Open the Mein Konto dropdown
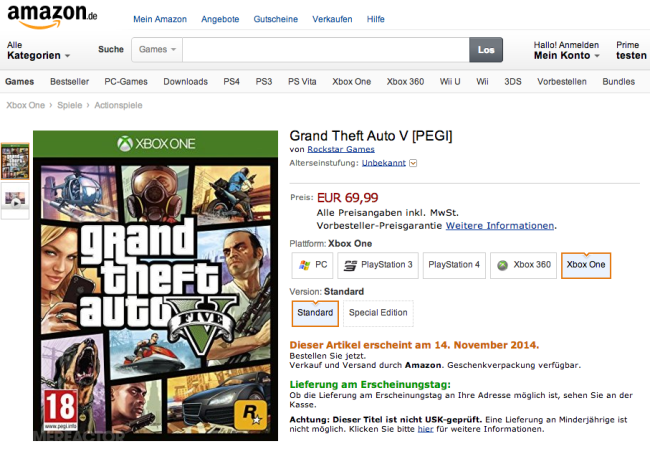Viewport: 650px width, 464px height. click(x=566, y=51)
